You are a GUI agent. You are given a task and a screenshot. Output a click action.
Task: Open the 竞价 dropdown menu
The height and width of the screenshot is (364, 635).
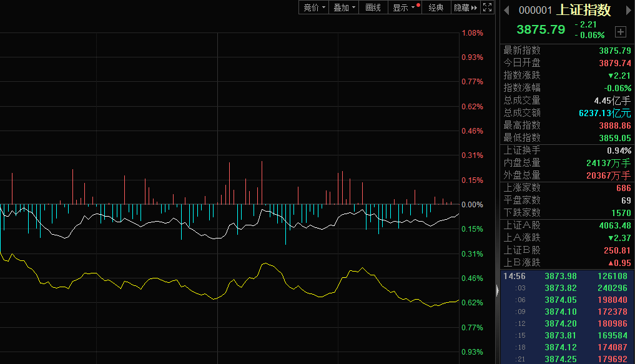[314, 7]
